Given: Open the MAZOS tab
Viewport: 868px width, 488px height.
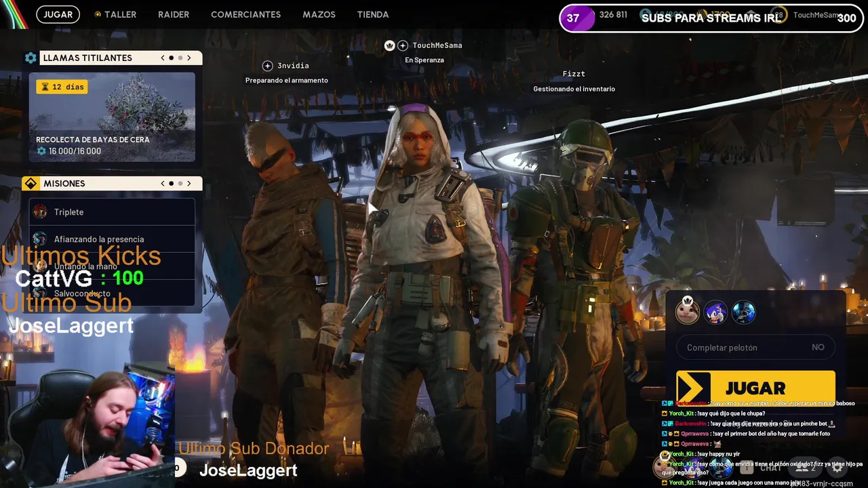Looking at the screenshot, I should pyautogui.click(x=319, y=14).
